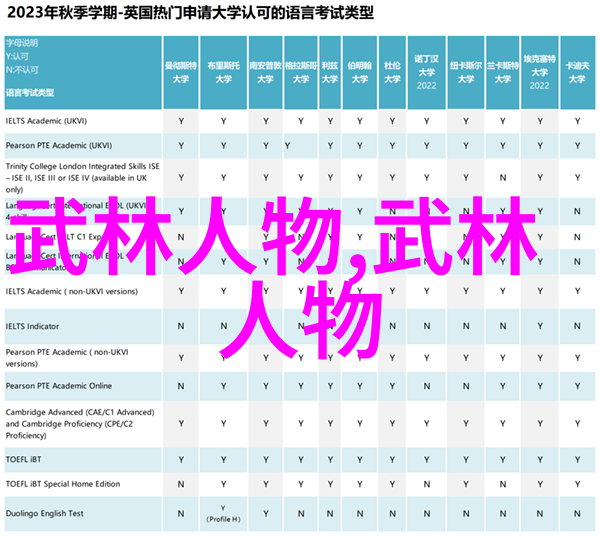Select the 利兹大学 column header
600x536 pixels.
pos(330,72)
